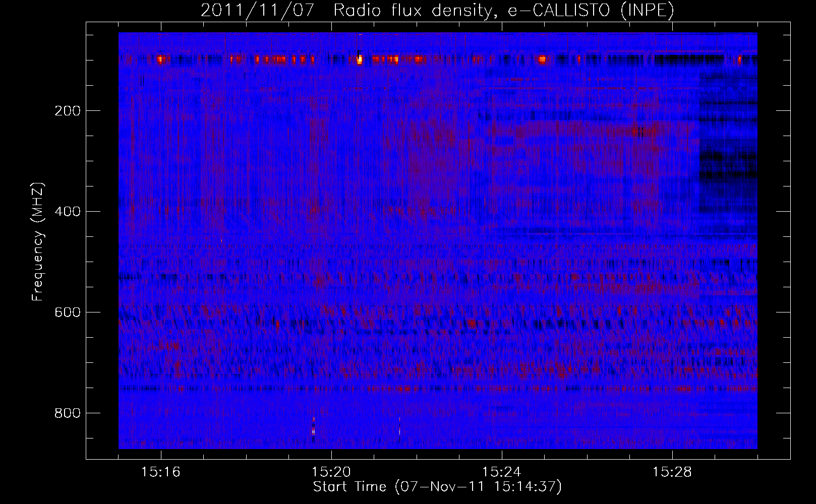The height and width of the screenshot is (504, 816).
Task: Click the 15:28 time tick label
Action: tap(672, 472)
